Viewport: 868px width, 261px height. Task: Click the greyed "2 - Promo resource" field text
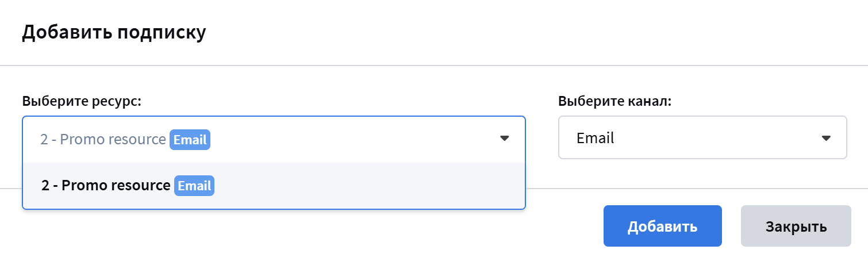point(103,140)
